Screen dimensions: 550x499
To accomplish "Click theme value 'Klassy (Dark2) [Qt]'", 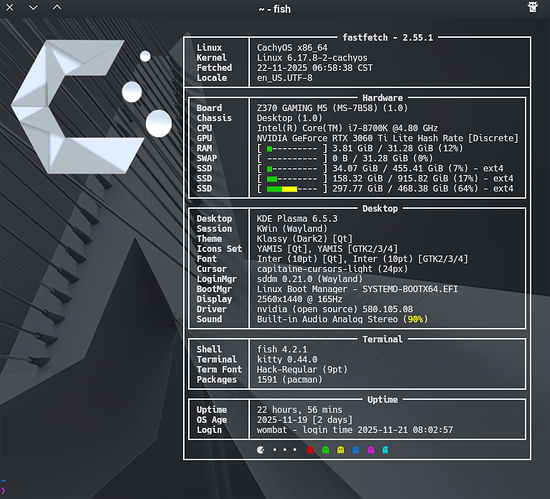I will (x=304, y=239).
